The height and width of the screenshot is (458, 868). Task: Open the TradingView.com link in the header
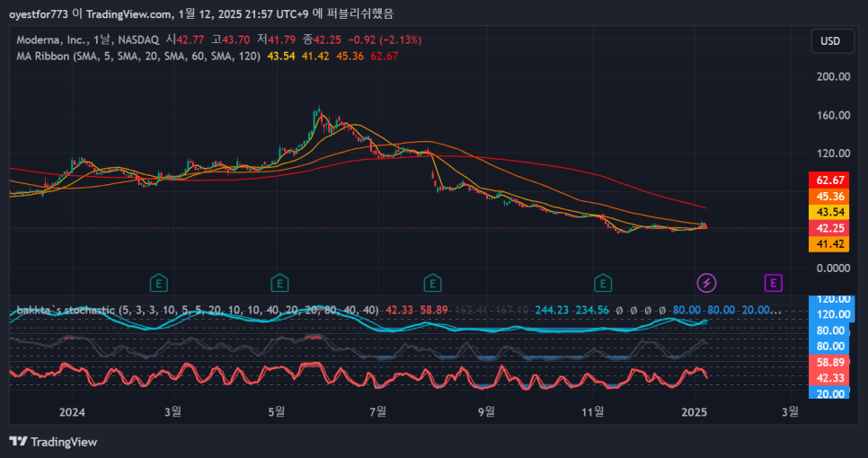pos(129,13)
